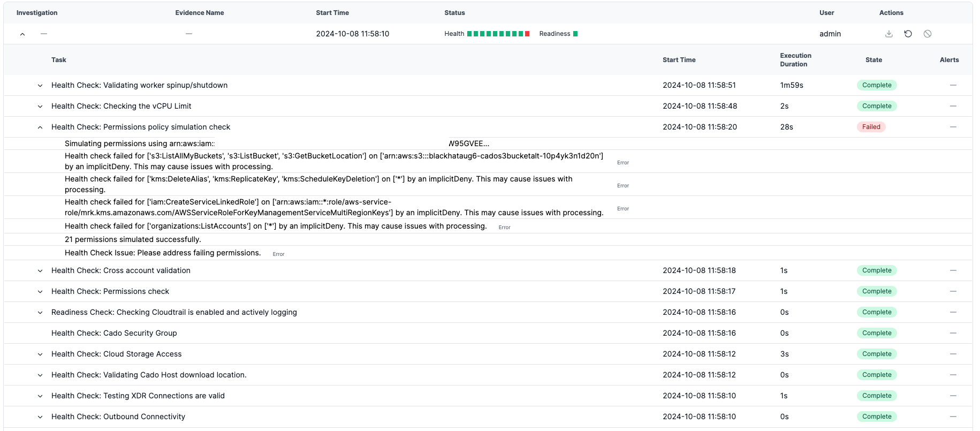Image resolution: width=980 pixels, height=431 pixels.
Task: Click the Task column header
Action: [x=59, y=60]
